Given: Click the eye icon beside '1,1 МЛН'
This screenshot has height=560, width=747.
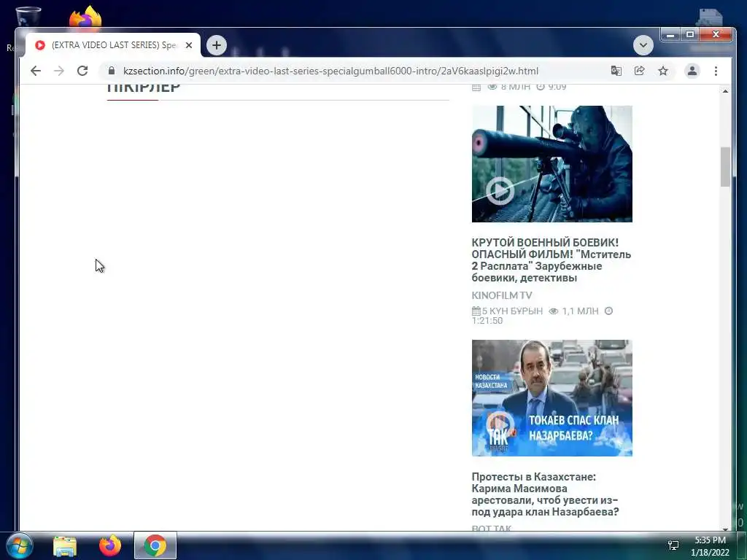Looking at the screenshot, I should click(553, 311).
